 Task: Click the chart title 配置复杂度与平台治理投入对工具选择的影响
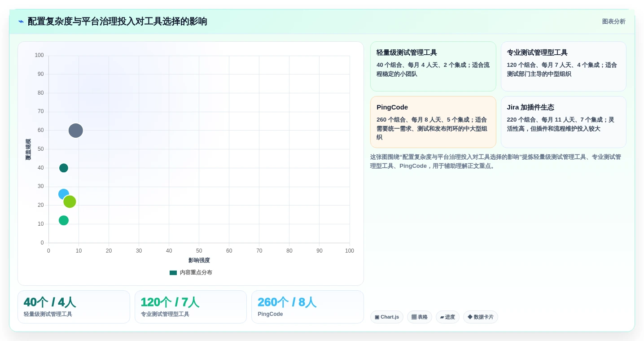(118, 22)
